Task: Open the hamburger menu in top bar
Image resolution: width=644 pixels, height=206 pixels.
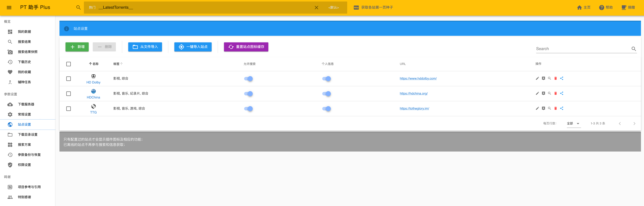Action: (9, 8)
